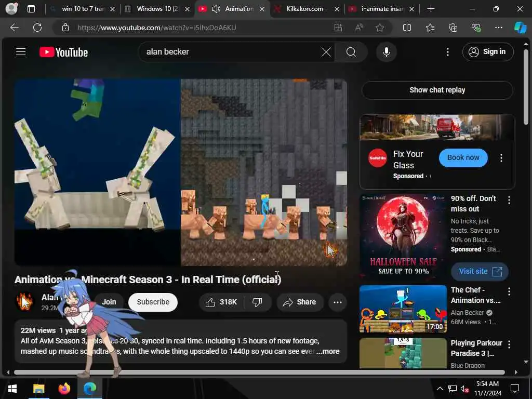The image size is (532, 399).
Task: Show hidden system tray icons
Action: coord(440,389)
